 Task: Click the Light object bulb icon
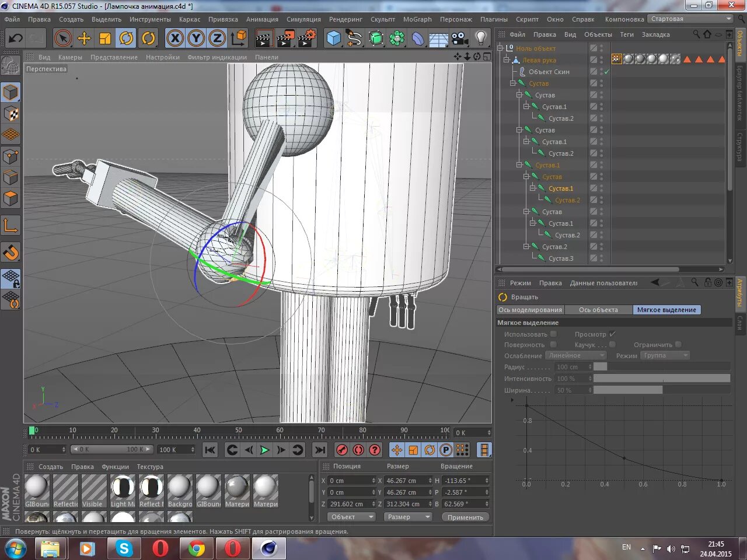click(x=480, y=38)
